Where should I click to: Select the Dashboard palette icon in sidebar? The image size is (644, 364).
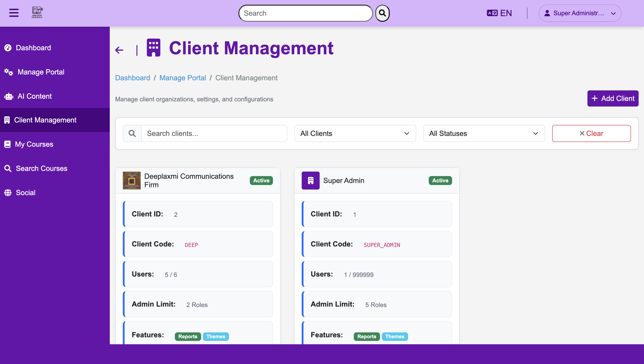8,48
